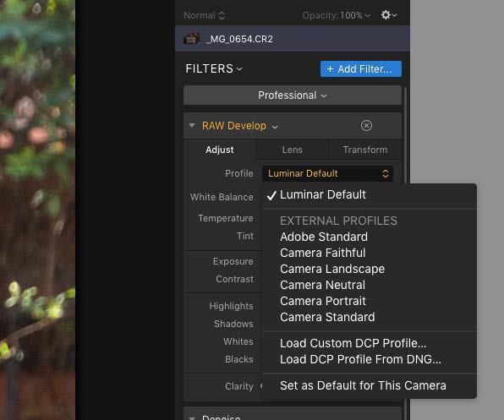Click the _MG_0654.CR2 layer name
504x420 pixels.
239,39
